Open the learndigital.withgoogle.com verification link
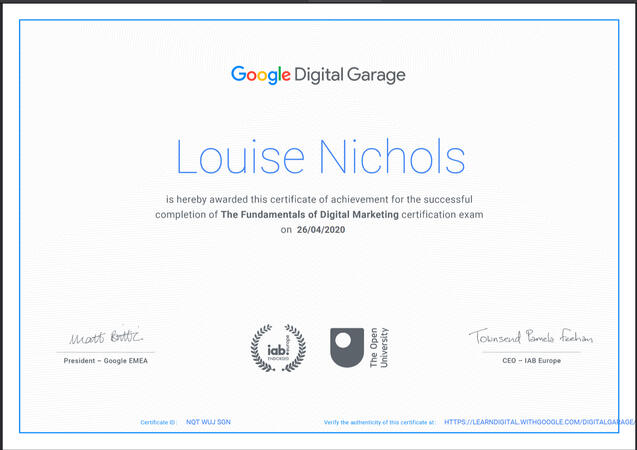This screenshot has height=450, width=637. point(538,422)
